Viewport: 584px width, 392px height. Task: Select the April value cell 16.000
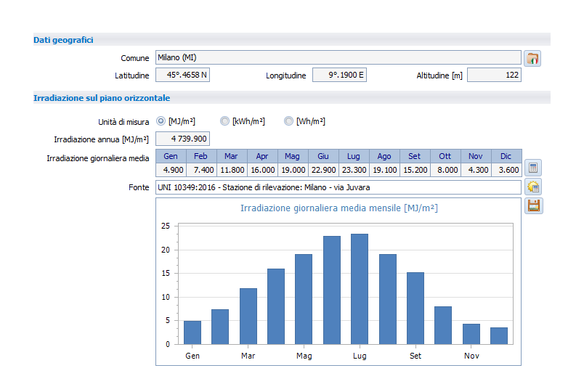pos(262,170)
